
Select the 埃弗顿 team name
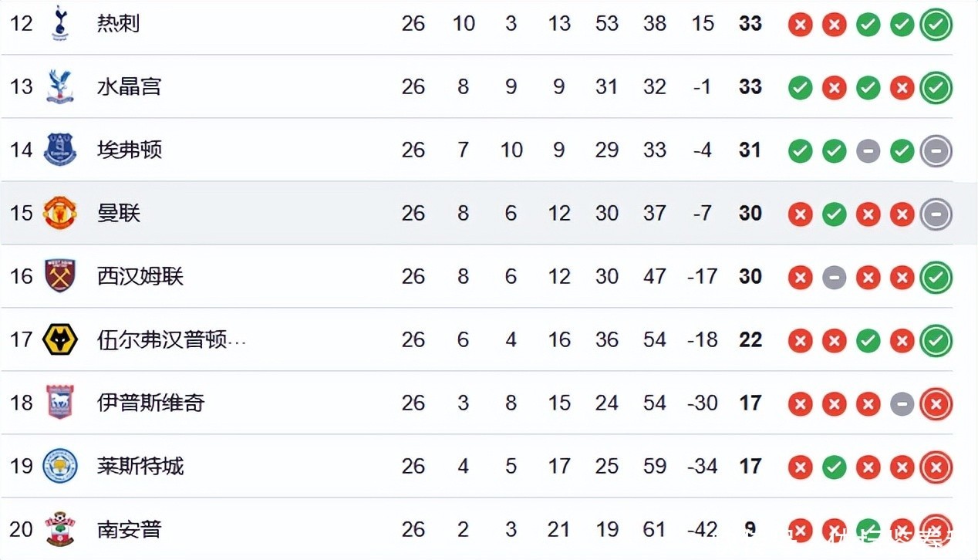(x=129, y=150)
